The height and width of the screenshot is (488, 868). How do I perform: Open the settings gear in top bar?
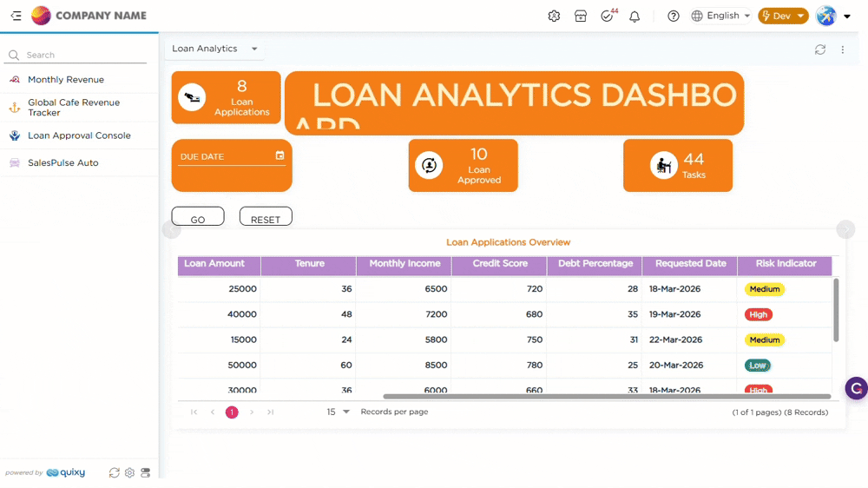554,16
